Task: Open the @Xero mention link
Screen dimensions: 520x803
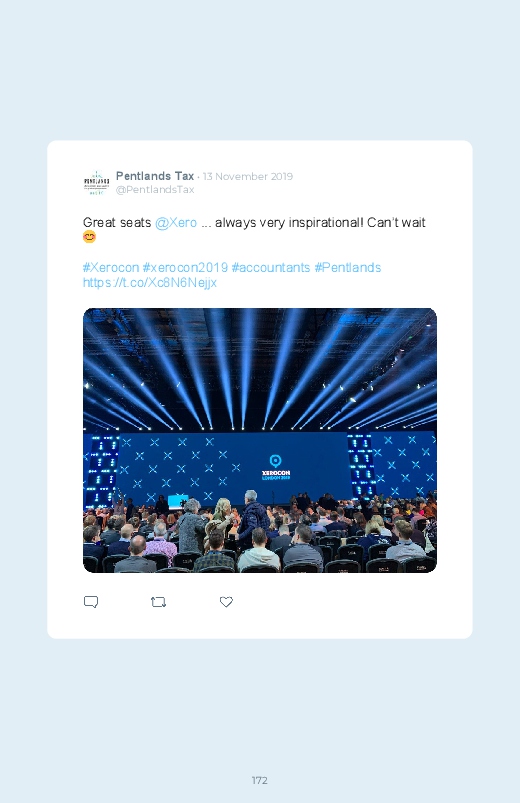Action: (x=176, y=223)
